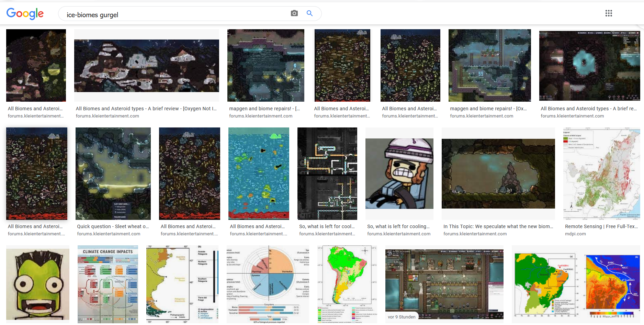Image resolution: width=644 pixels, height=325 pixels.
Task: Open green South America map thumbnail
Action: (x=347, y=284)
